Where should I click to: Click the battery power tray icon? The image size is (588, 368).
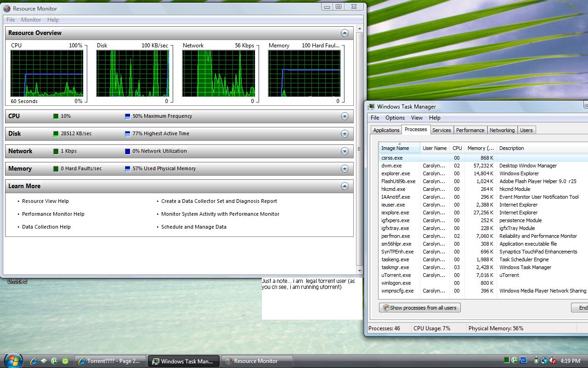(536, 361)
